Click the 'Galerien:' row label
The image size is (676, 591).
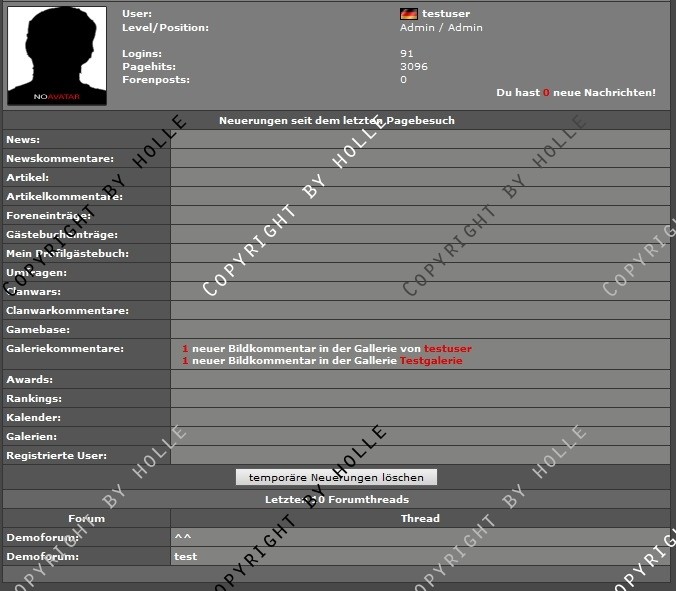[31, 436]
